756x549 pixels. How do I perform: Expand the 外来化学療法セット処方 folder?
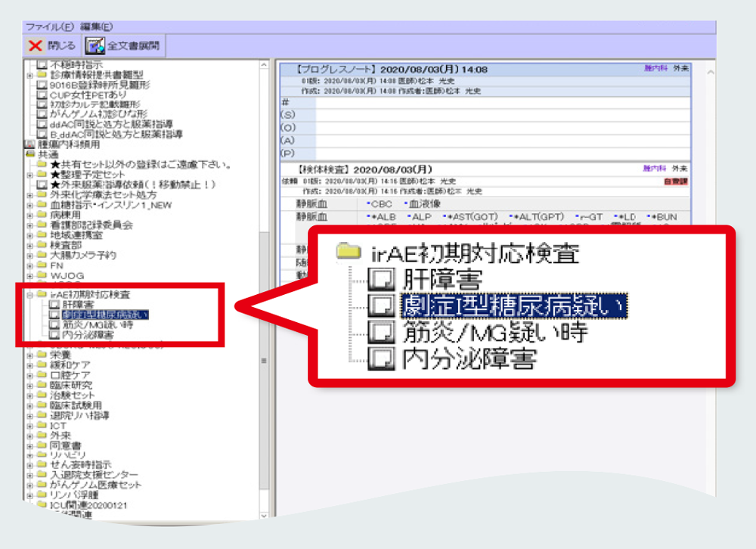[x=30, y=195]
